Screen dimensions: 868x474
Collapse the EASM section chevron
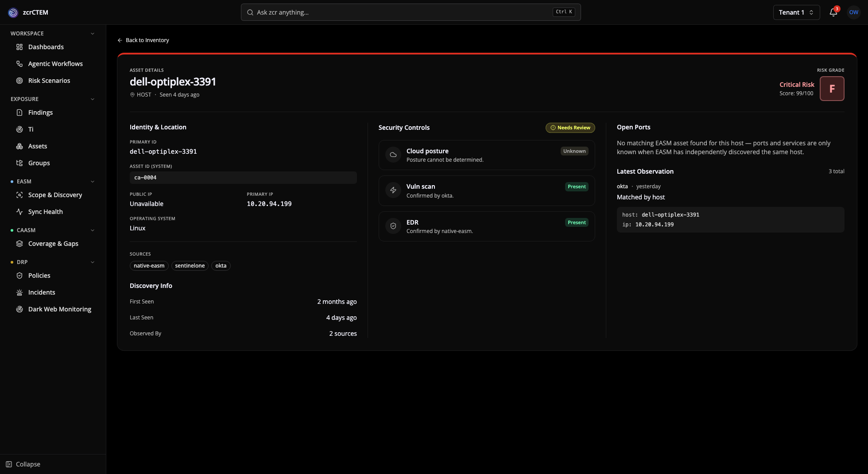[x=93, y=182]
